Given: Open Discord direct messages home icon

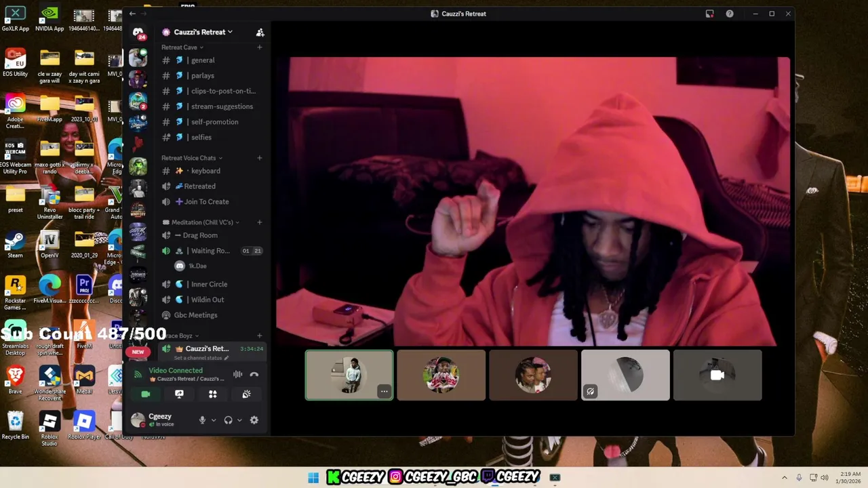Looking at the screenshot, I should tap(138, 32).
